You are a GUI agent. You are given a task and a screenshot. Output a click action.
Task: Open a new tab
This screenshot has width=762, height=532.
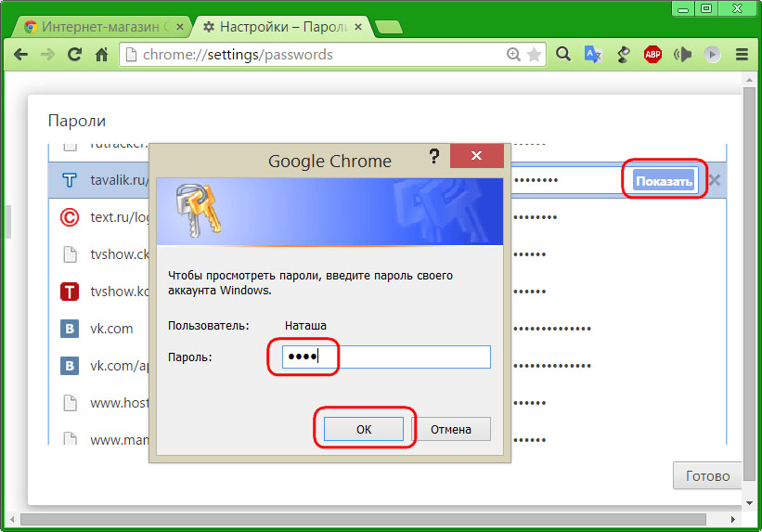tap(389, 27)
